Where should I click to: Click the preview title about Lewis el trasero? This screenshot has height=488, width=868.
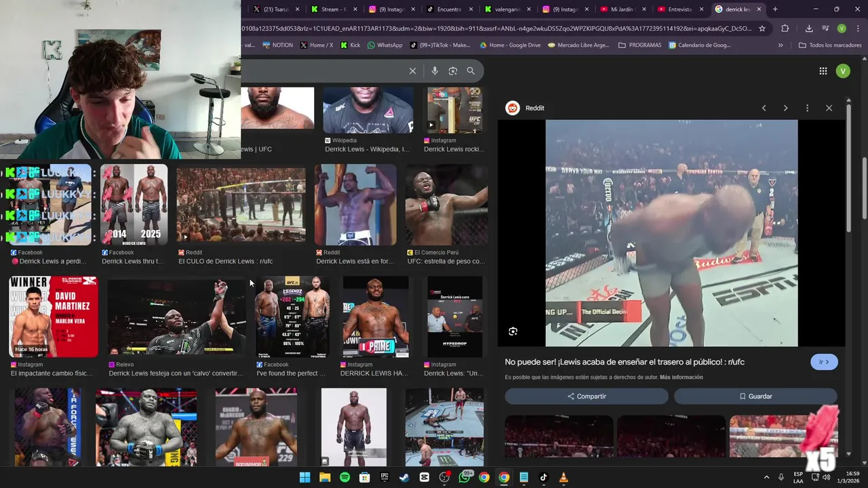pyautogui.click(x=625, y=362)
